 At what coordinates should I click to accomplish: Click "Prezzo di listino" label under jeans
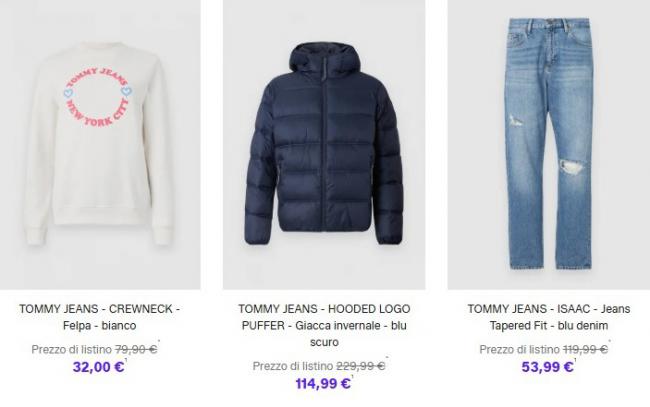(x=519, y=349)
